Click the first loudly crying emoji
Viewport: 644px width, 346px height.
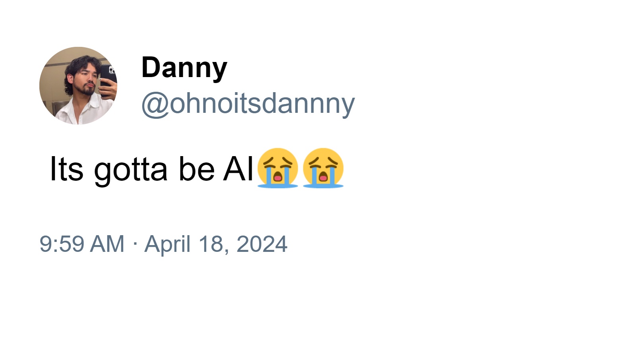(x=277, y=168)
